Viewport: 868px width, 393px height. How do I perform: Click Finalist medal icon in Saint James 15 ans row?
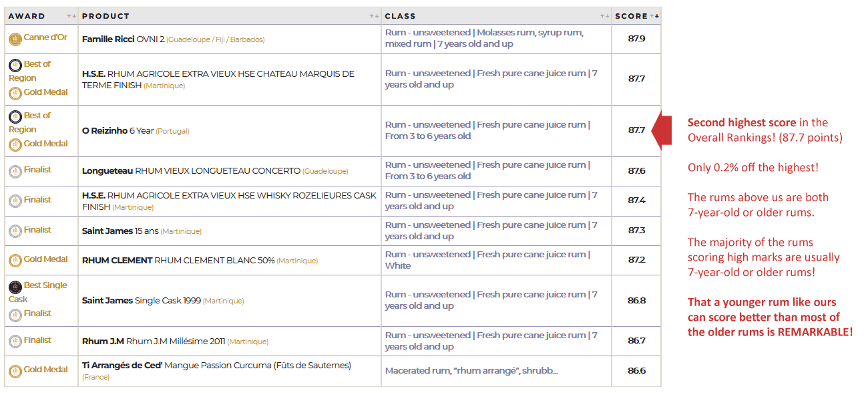tap(15, 231)
